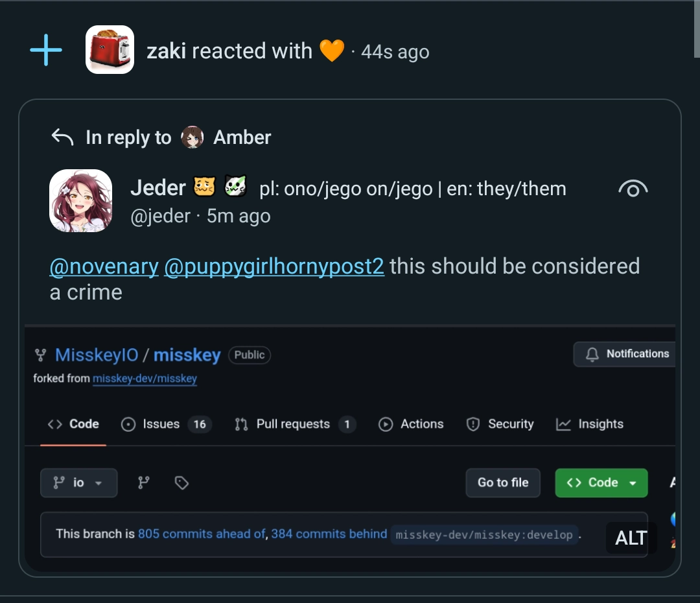Open zaki's toaster avatar
Screen dimensions: 700x603
click(x=110, y=50)
